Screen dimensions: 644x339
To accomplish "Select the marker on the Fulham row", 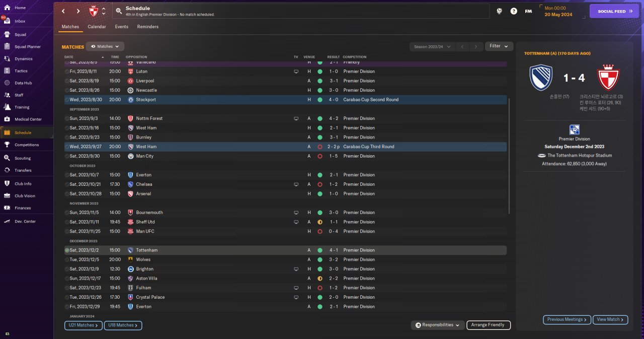I will [x=67, y=288].
